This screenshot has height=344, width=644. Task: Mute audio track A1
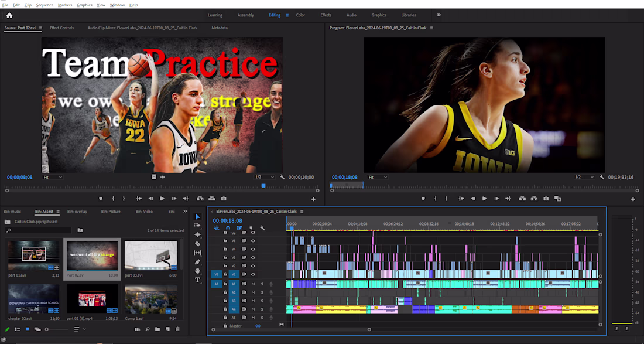[x=253, y=284]
